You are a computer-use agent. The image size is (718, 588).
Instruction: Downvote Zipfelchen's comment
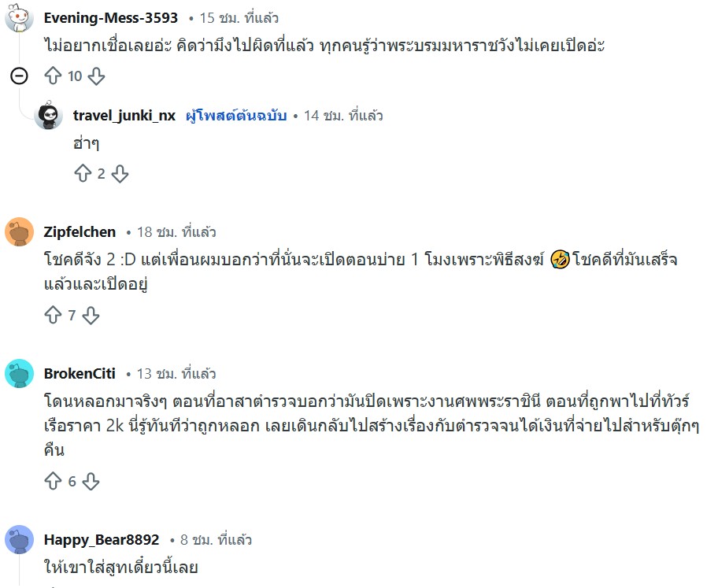point(91,316)
